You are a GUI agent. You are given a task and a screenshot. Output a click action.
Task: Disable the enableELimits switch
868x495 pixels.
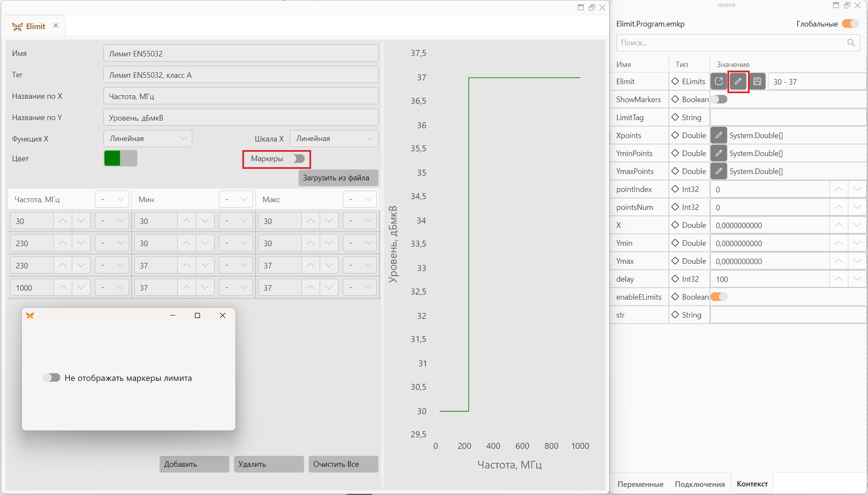(719, 297)
